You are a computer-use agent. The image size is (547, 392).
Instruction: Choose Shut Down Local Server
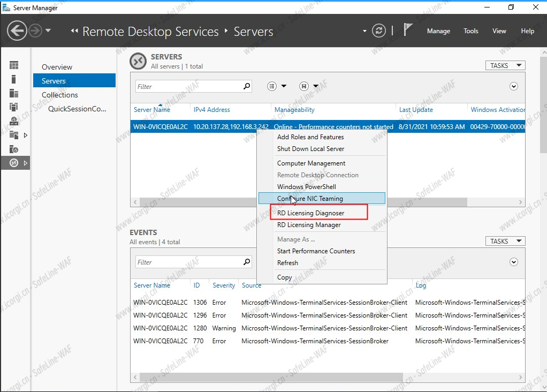[x=310, y=149]
